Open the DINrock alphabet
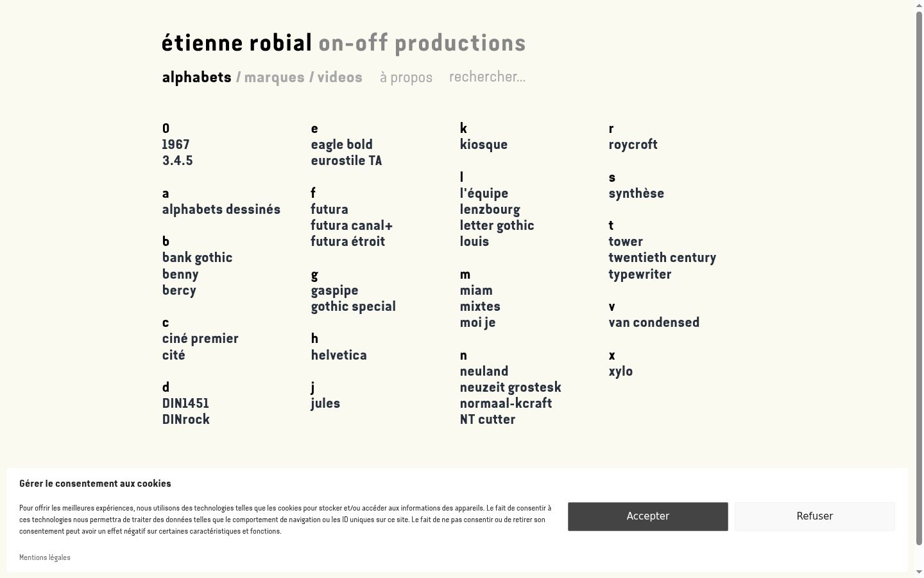Viewport: 924px width, 578px height. [186, 420]
